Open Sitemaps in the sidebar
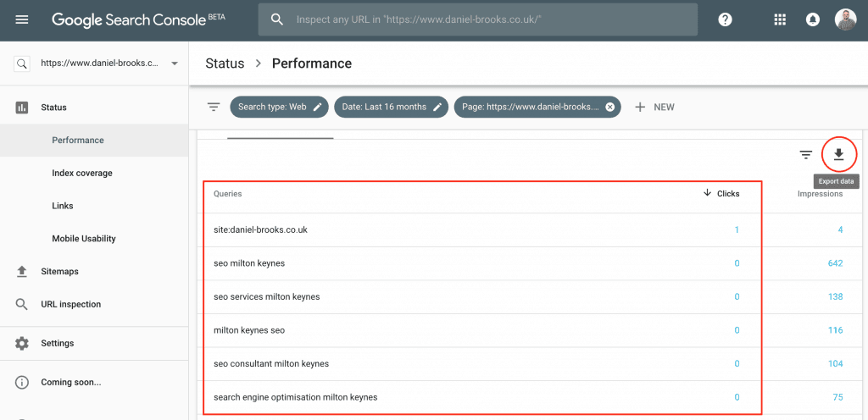Viewport: 868px width, 420px height. click(x=94, y=271)
